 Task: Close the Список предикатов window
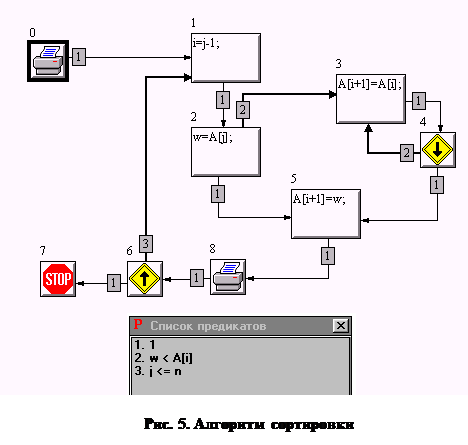click(341, 326)
